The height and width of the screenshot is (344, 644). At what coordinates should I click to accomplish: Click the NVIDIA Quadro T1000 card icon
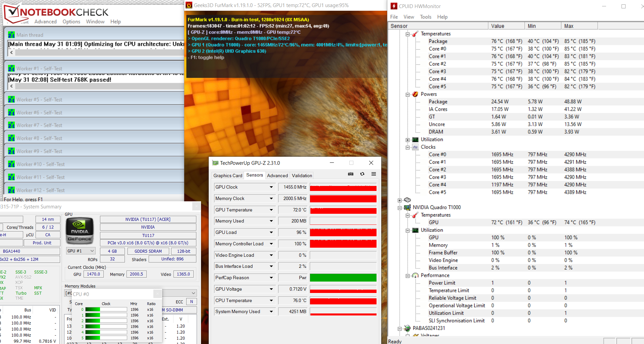pyautogui.click(x=407, y=207)
